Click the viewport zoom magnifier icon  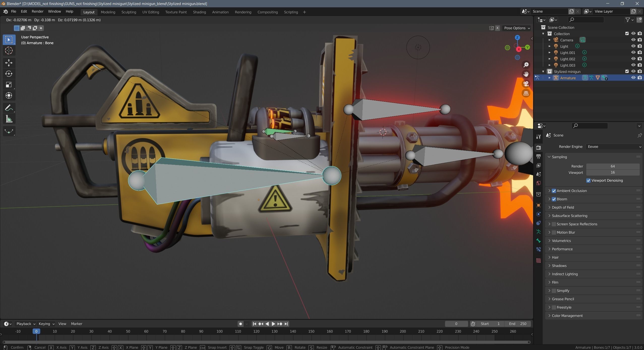526,65
